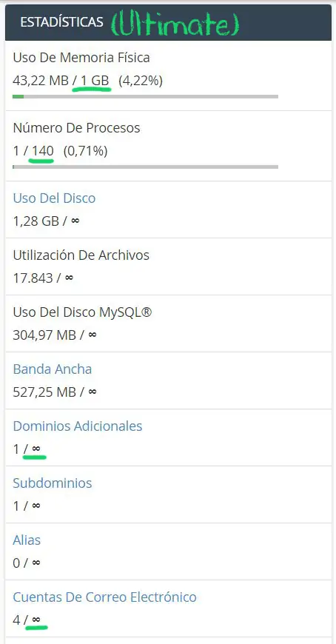Select the 4,22% memory percentage
Image resolution: width=336 pixels, height=644 pixels.
(x=141, y=81)
